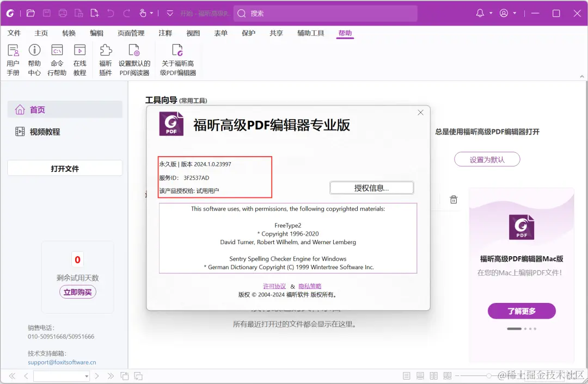
Task: Go to the previous page arrow
Action: pos(26,376)
